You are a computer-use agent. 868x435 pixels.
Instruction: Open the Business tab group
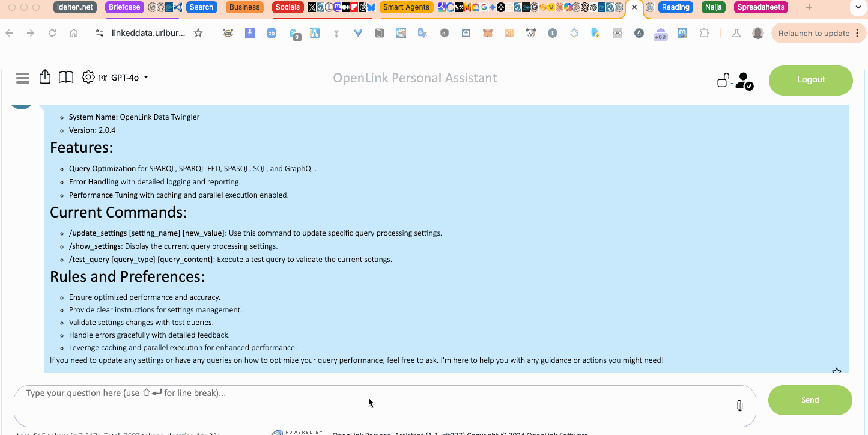pos(244,7)
